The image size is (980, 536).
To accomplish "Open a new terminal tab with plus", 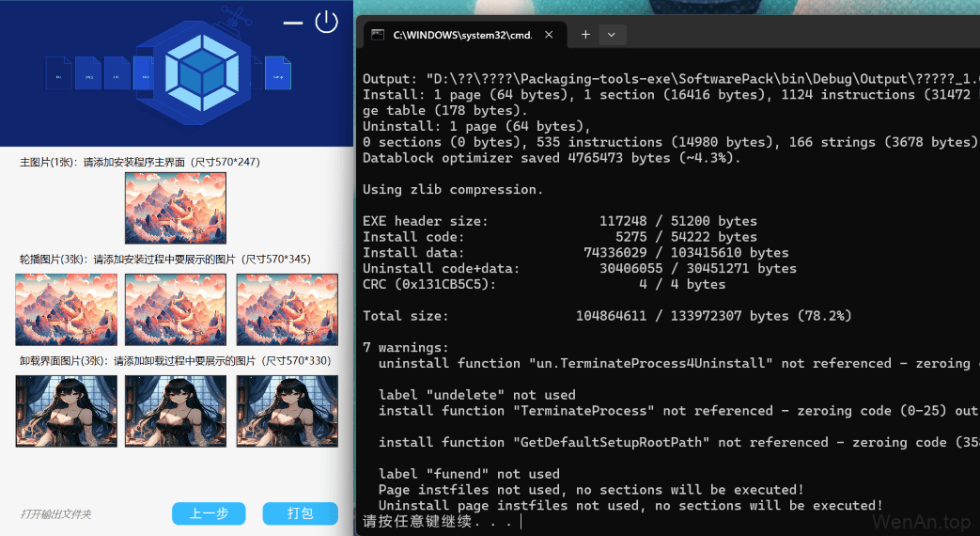I will tap(584, 35).
